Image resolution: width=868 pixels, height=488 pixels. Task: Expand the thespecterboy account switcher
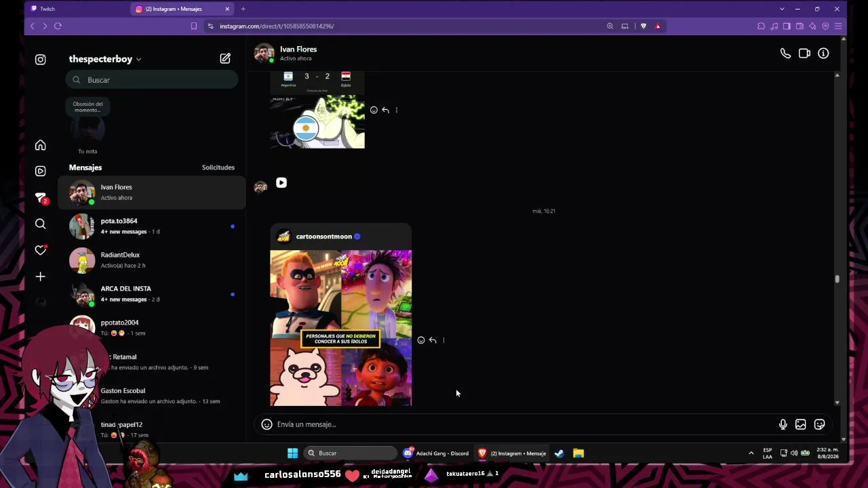click(x=105, y=59)
